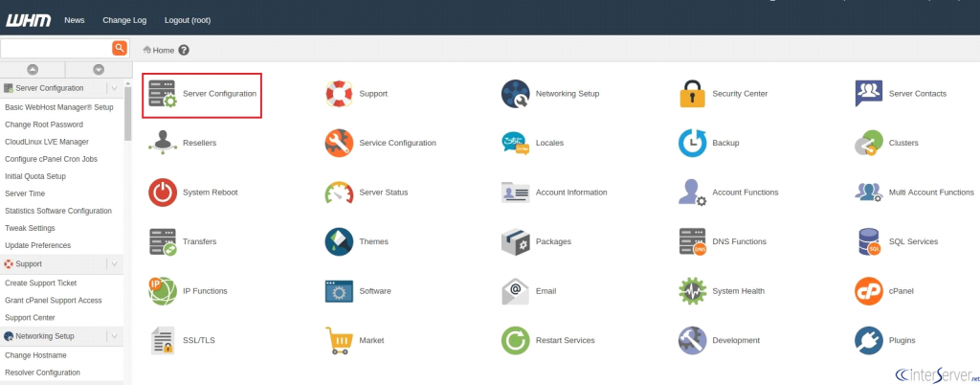
Task: Collapse the Support sidebar section
Action: [x=115, y=264]
